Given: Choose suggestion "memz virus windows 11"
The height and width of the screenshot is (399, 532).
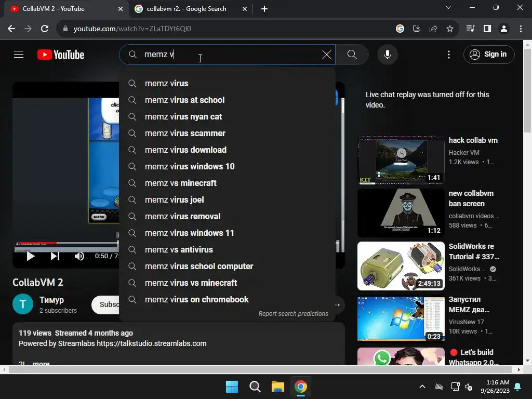Looking at the screenshot, I should pyautogui.click(x=227, y=233).
